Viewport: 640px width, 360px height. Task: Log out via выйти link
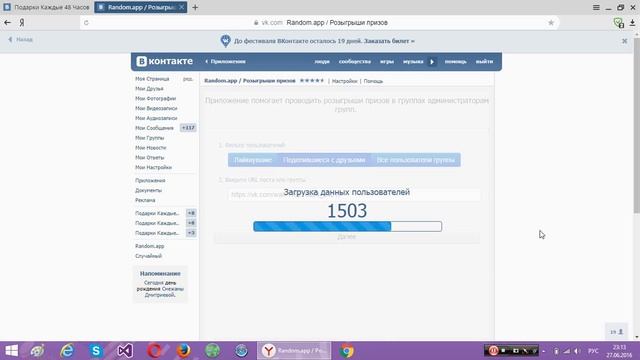coord(484,62)
